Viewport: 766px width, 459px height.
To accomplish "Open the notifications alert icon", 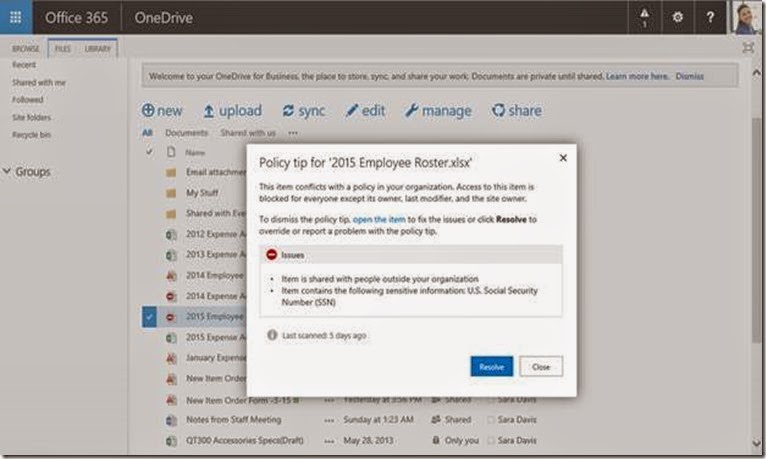I will 644,18.
